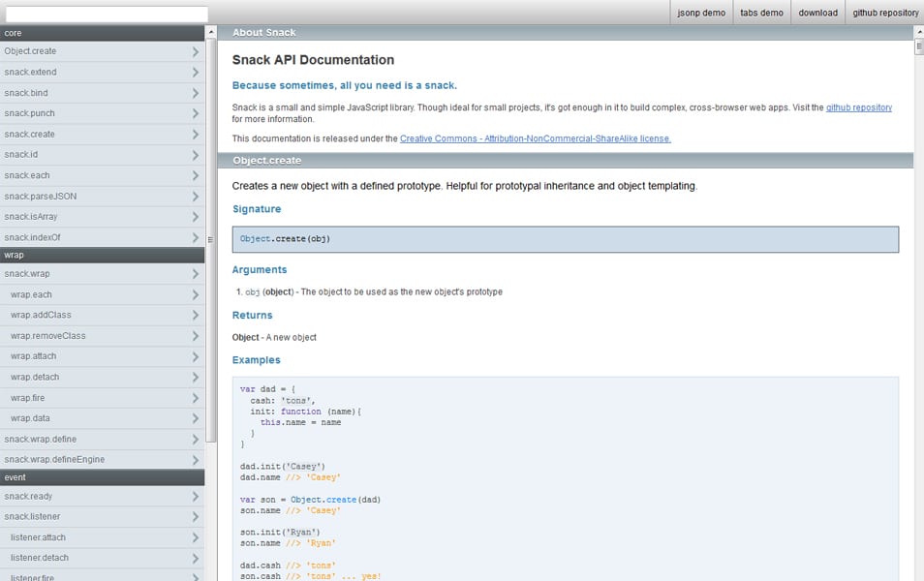The height and width of the screenshot is (581, 924).
Task: Select the wrap section header
Action: pyautogui.click(x=103, y=255)
